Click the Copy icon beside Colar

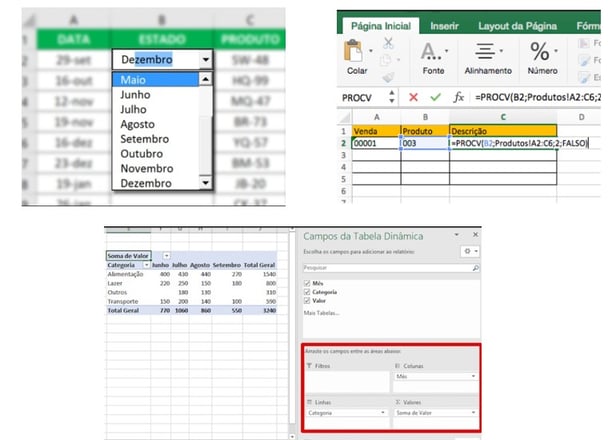[x=386, y=60]
